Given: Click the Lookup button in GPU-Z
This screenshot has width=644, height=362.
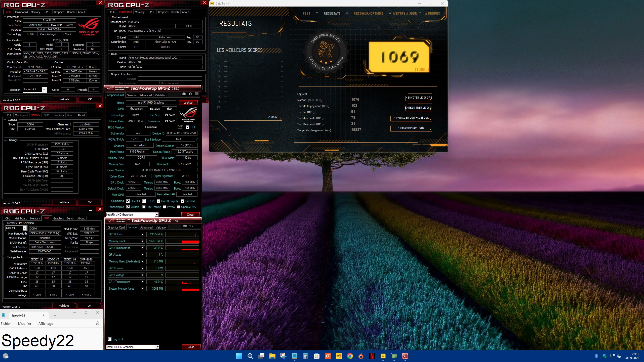Looking at the screenshot, I should (188, 102).
